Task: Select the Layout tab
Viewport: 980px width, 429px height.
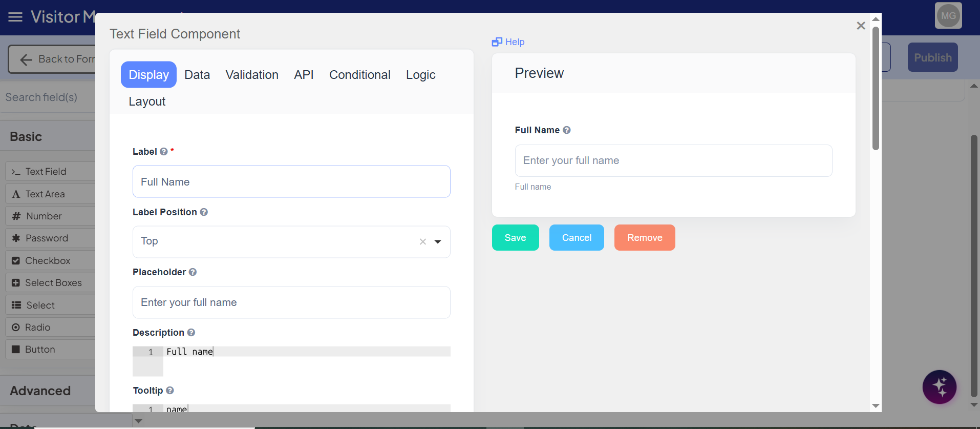Action: click(x=147, y=101)
